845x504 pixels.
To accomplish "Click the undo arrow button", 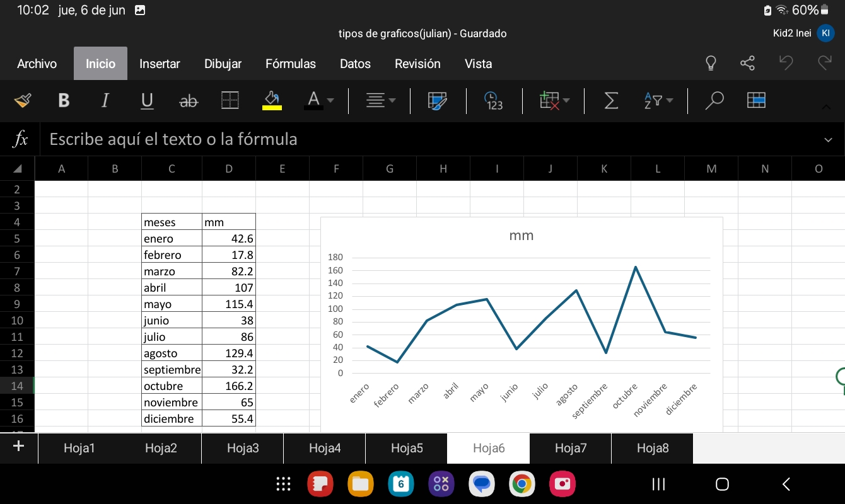I will click(x=786, y=63).
